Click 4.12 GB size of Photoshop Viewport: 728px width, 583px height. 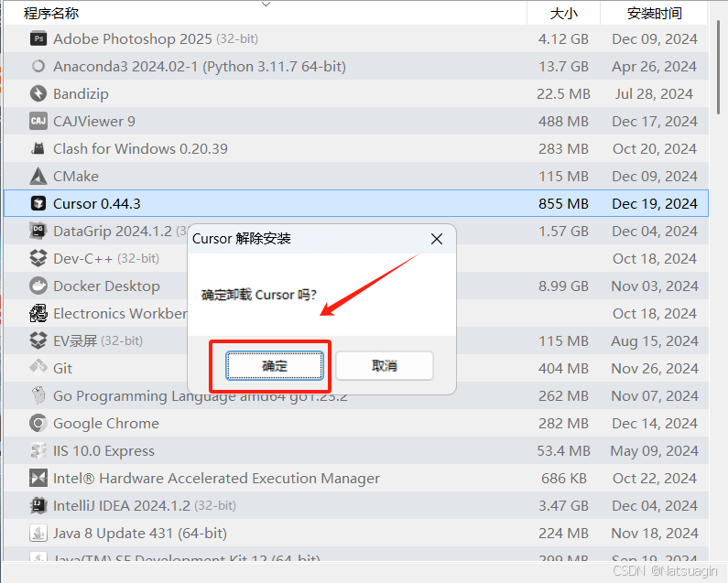point(563,38)
